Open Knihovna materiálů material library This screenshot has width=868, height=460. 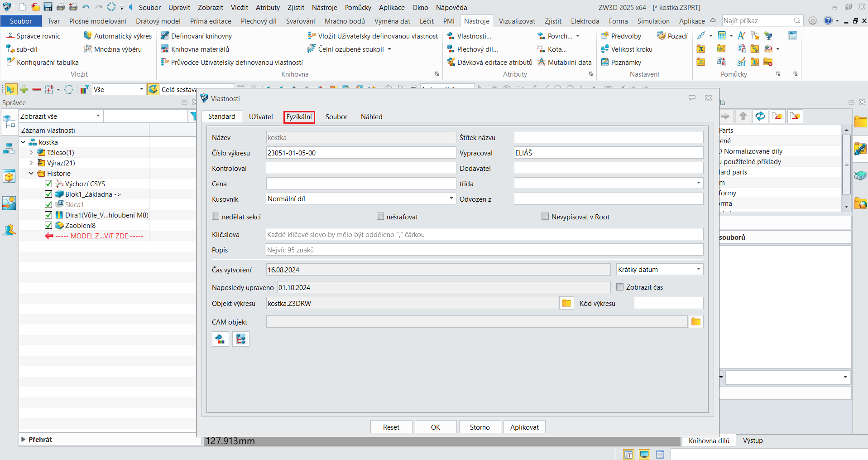[x=195, y=49]
